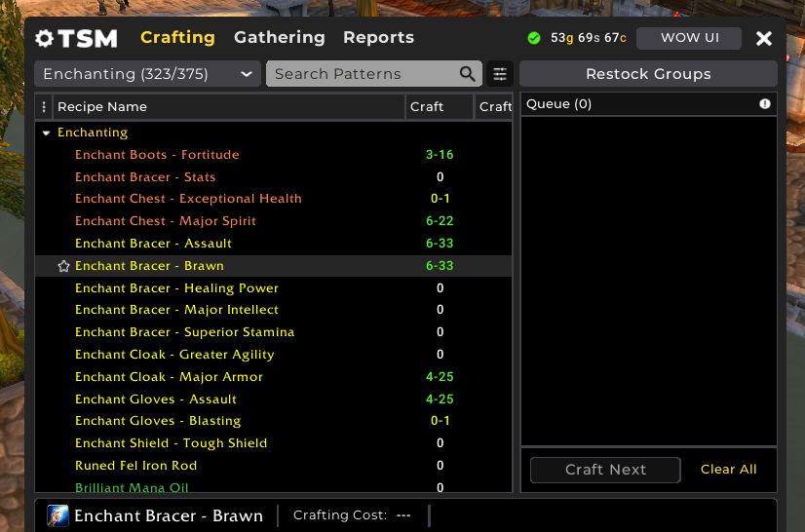Click 3-16 craft count for Fortitude
The height and width of the screenshot is (532, 805).
coord(440,155)
